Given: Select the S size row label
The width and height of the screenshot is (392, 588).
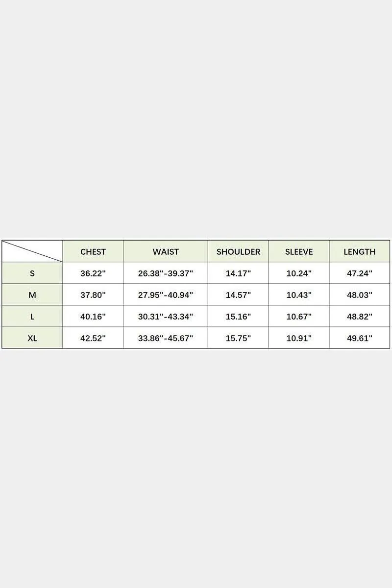Looking at the screenshot, I should (x=32, y=273).
